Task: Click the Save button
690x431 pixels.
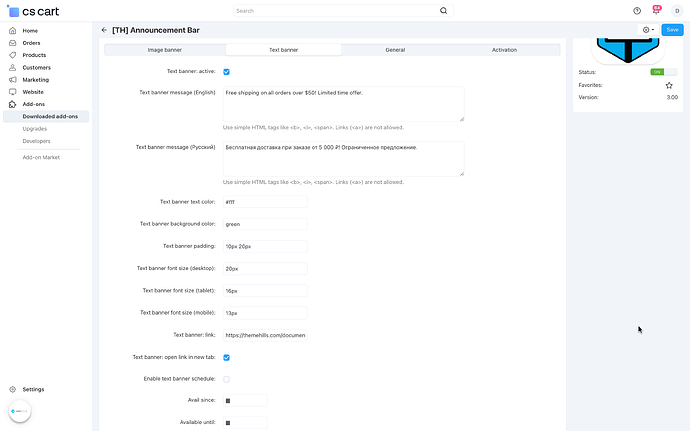Action: pos(672,30)
